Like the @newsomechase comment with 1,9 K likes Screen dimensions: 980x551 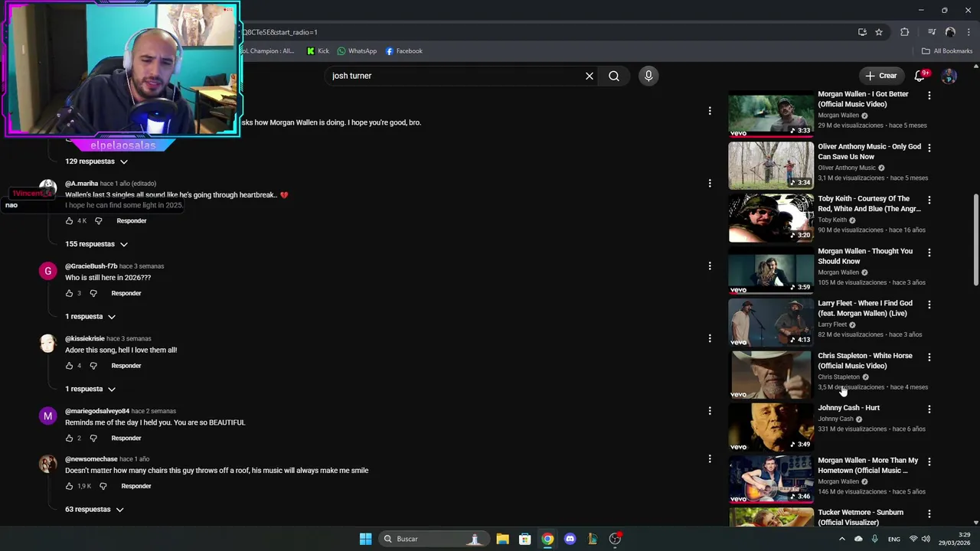coord(69,486)
